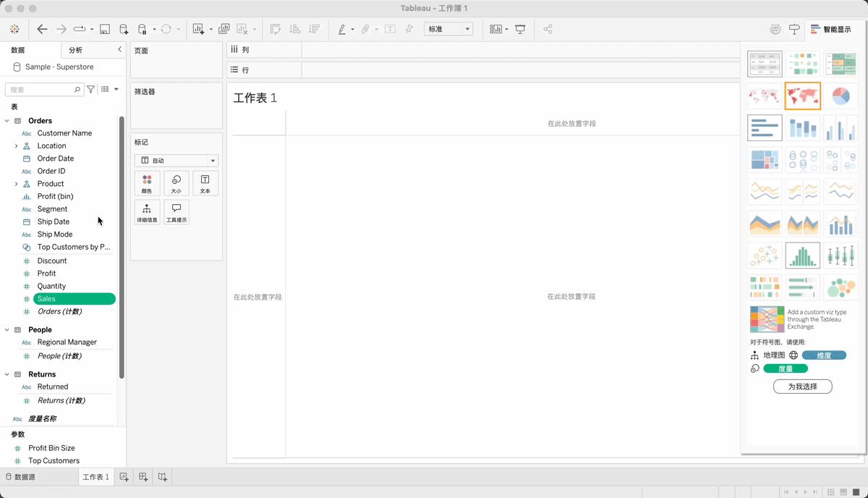
Task: Select the histogram chart thumbnail
Action: (803, 256)
